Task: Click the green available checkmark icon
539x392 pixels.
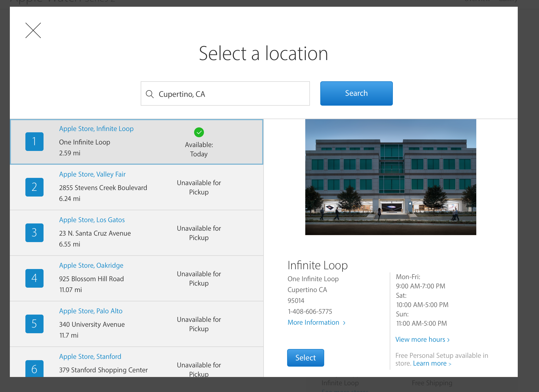Action: click(199, 132)
